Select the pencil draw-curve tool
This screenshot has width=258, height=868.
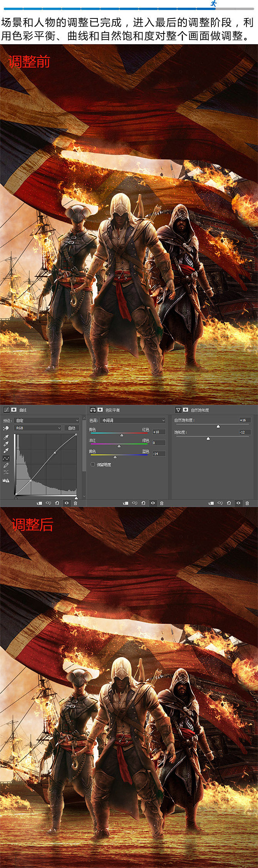[6, 465]
